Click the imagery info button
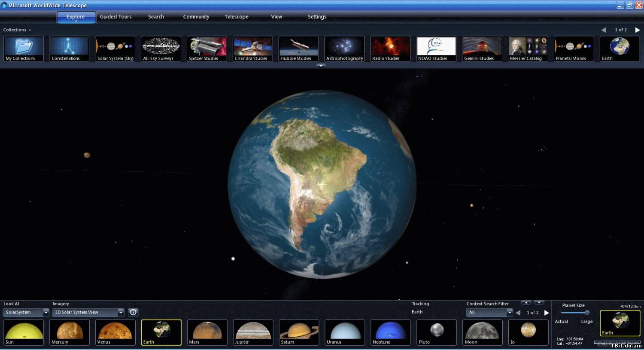Screen dimensions: 644x350 [x=133, y=312]
